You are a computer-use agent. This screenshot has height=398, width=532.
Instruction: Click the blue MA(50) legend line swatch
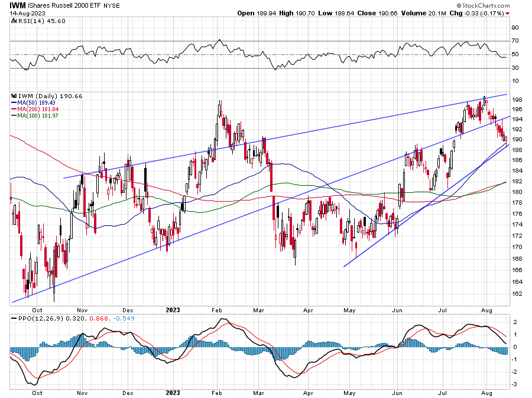(x=14, y=103)
